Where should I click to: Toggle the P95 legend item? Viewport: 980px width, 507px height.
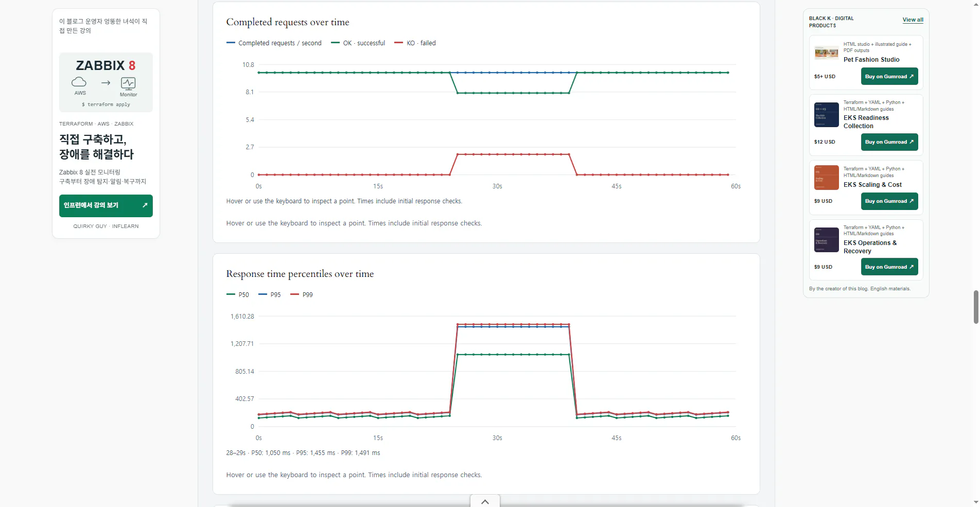270,295
